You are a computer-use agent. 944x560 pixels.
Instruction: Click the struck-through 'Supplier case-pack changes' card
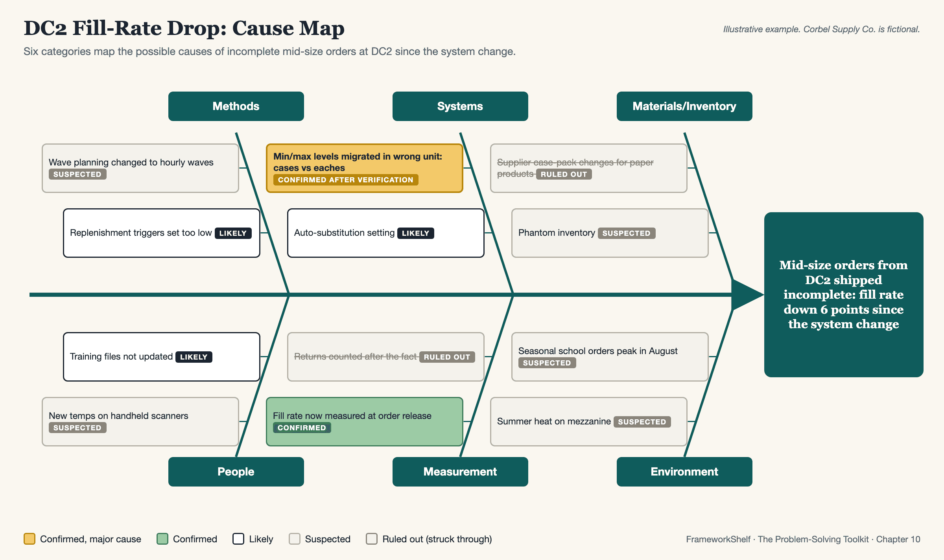[589, 168]
